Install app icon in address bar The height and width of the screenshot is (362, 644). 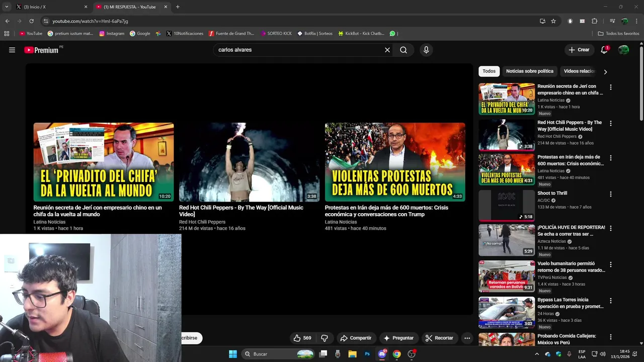[542, 21]
